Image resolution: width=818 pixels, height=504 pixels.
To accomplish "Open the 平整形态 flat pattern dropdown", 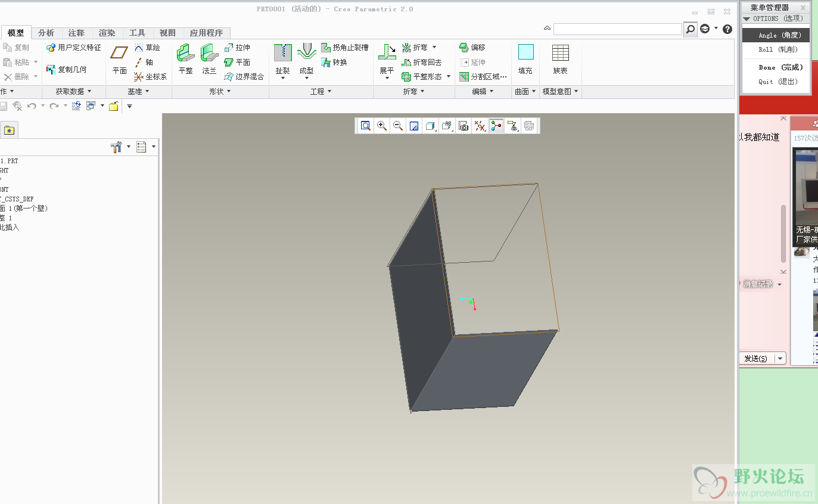I will pos(448,76).
